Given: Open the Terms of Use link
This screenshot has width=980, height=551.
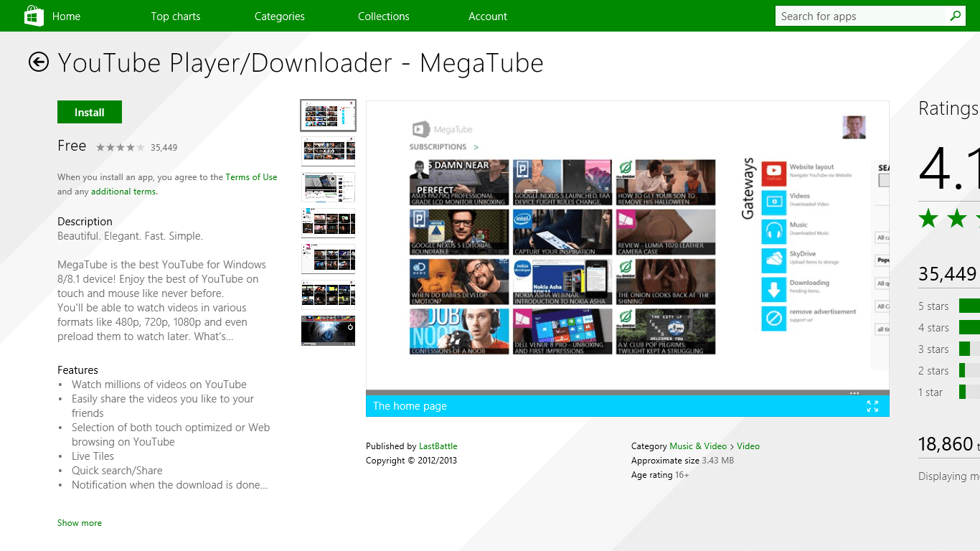Looking at the screenshot, I should [x=251, y=176].
